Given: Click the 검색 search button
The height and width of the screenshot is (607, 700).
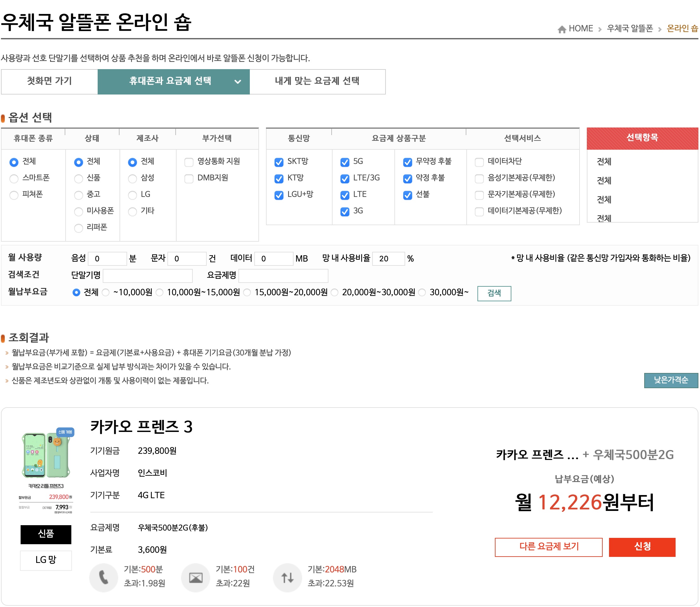Looking at the screenshot, I should [x=494, y=293].
